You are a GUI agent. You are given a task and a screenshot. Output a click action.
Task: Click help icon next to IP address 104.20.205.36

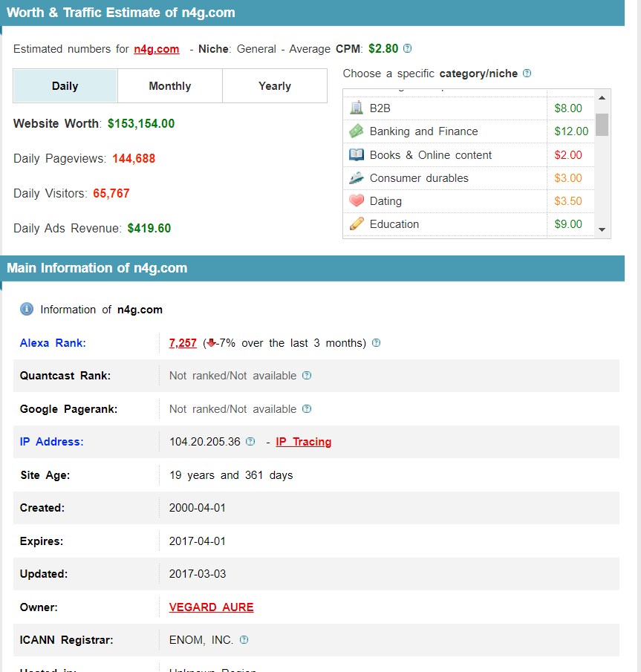pos(250,441)
